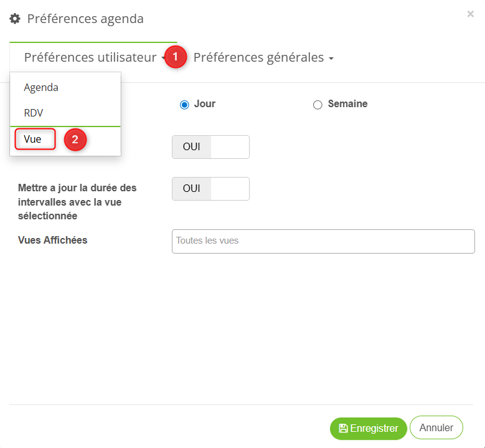Click the Préférences agenda dialog title
Screen dimensions: 485x448
(x=85, y=19)
